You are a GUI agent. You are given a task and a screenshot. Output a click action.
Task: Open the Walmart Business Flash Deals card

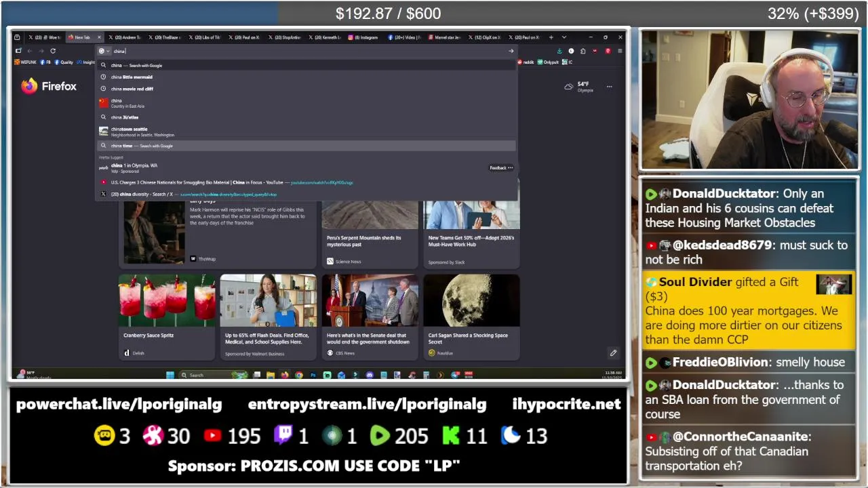268,316
